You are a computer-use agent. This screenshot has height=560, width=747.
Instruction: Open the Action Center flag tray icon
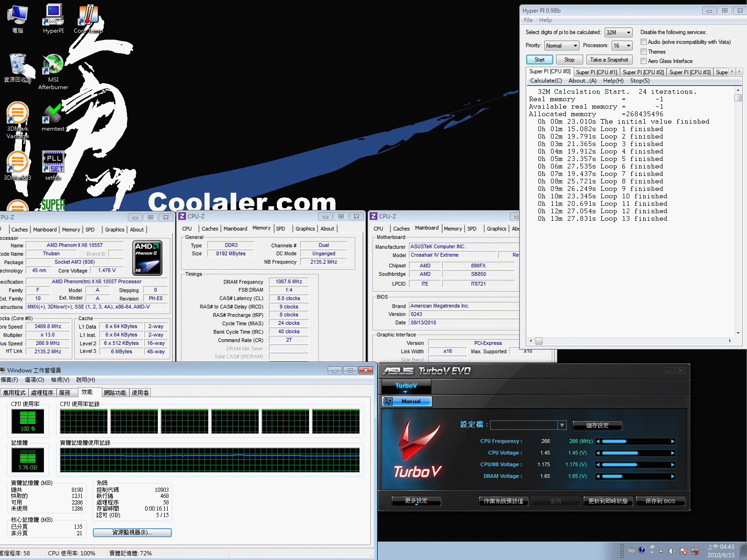[x=684, y=551]
